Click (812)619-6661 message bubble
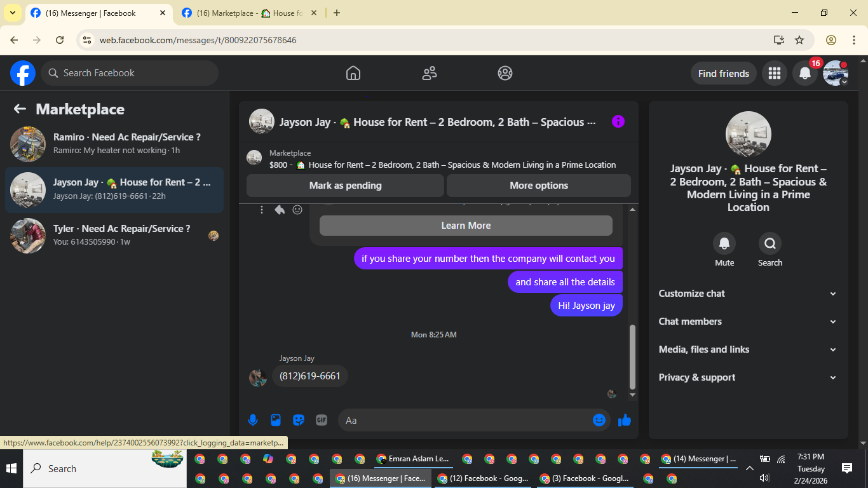 310,376
